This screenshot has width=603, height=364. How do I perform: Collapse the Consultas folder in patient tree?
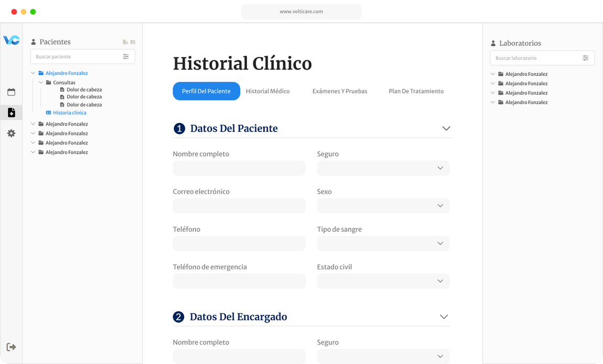coord(41,83)
